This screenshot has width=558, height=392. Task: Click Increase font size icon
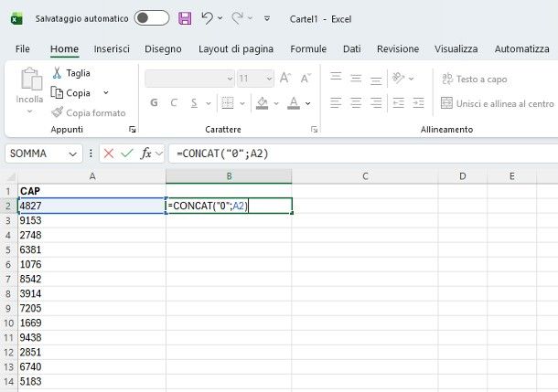(x=285, y=78)
